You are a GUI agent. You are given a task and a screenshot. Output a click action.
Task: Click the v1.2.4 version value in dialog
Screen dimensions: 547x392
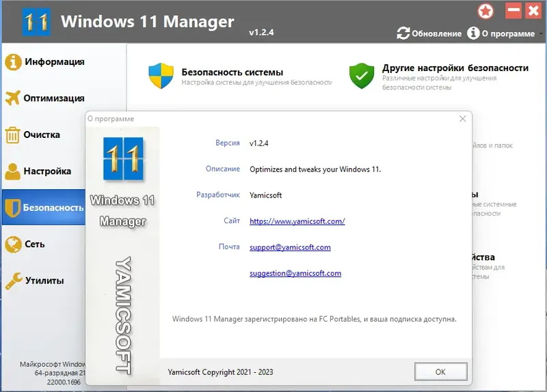pos(259,143)
